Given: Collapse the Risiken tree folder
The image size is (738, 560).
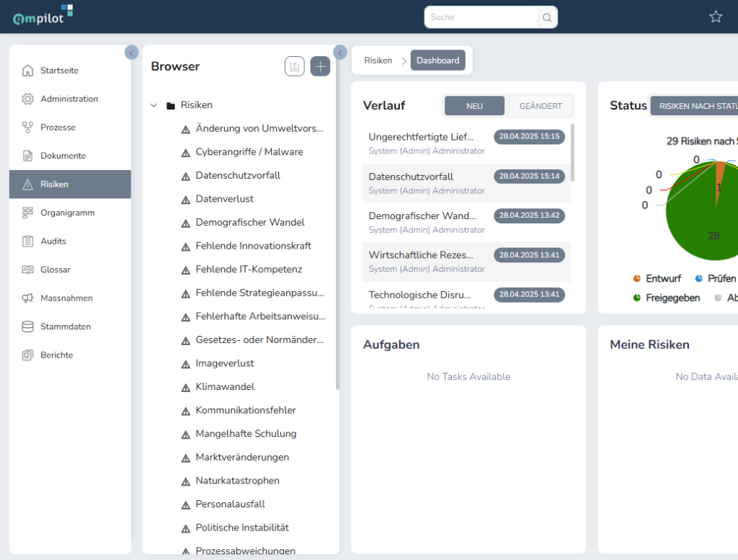Looking at the screenshot, I should pyautogui.click(x=154, y=105).
